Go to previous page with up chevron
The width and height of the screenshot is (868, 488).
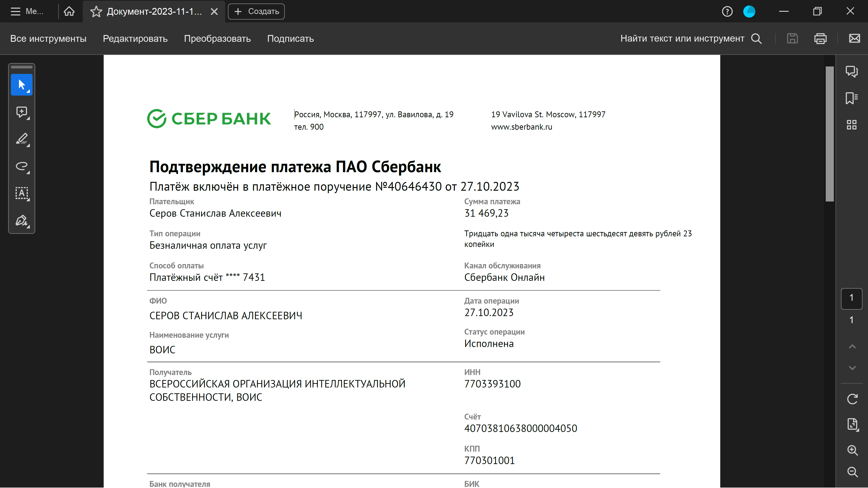852,347
